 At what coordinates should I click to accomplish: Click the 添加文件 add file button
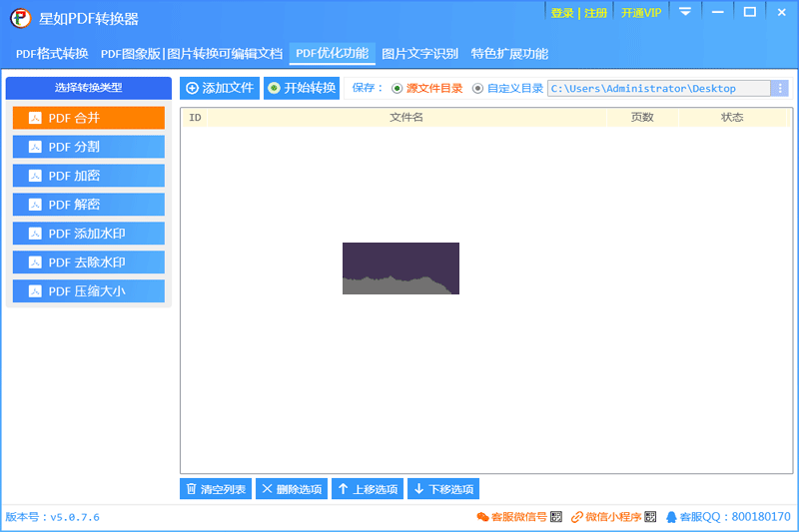(220, 88)
